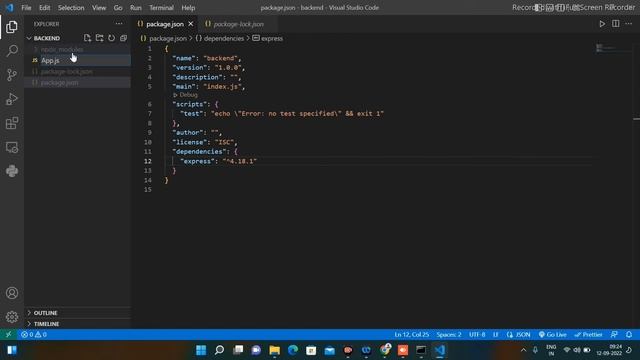Open the File menu
640x360 pixels.
(26, 8)
